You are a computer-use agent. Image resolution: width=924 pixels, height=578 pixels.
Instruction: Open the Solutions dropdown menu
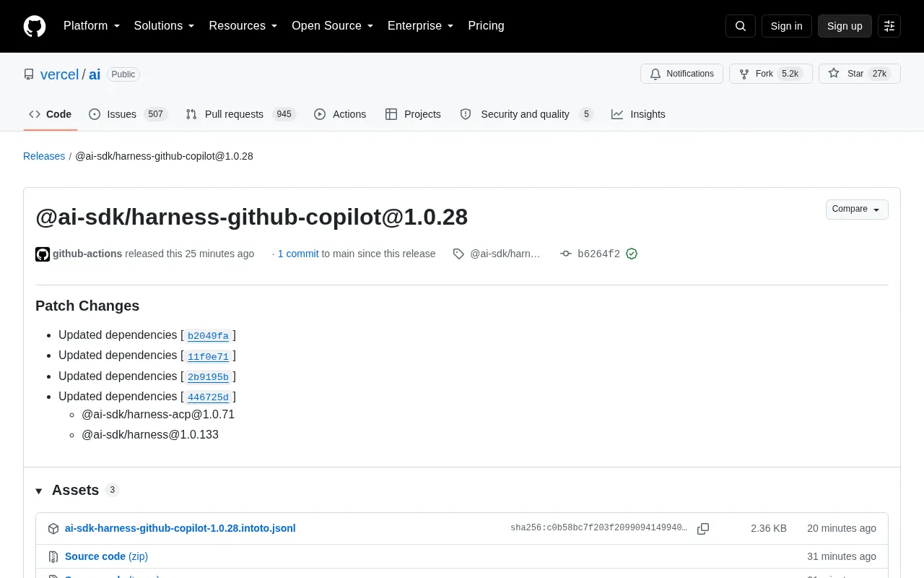coord(165,26)
